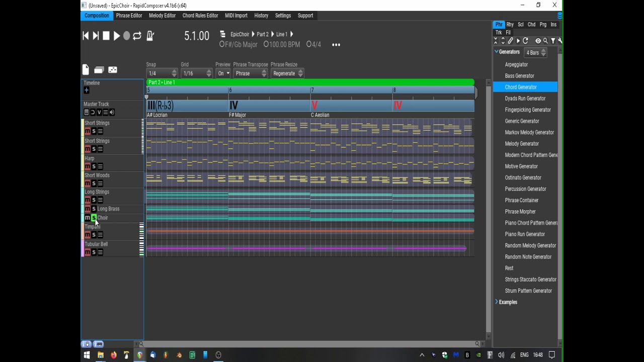The image size is (644, 362).
Task: Toggle the metronome
Action: (150, 36)
